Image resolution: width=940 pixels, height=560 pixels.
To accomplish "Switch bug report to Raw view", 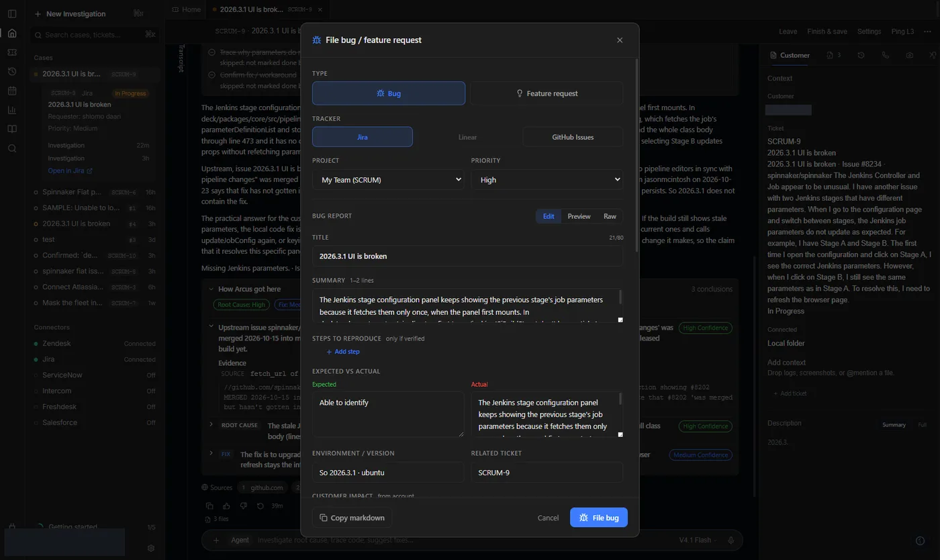I will (610, 216).
